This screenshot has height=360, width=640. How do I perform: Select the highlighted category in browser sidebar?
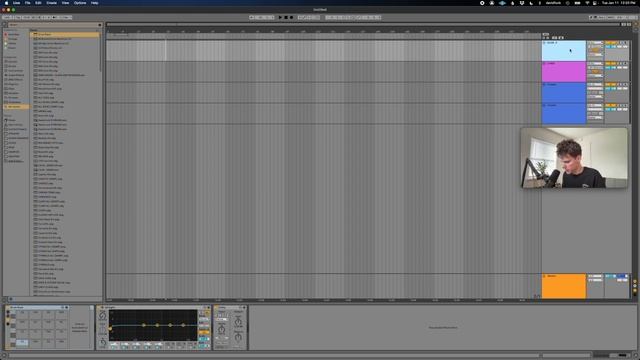pyautogui.click(x=16, y=107)
